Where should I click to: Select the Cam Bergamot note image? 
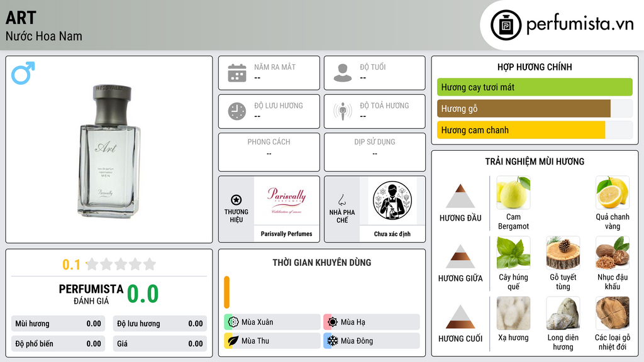[513, 192]
